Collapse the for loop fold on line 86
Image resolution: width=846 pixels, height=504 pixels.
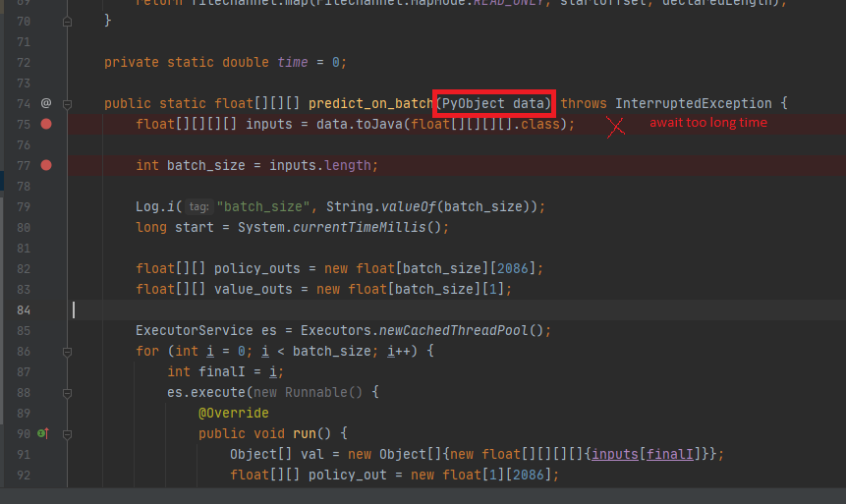pos(68,352)
